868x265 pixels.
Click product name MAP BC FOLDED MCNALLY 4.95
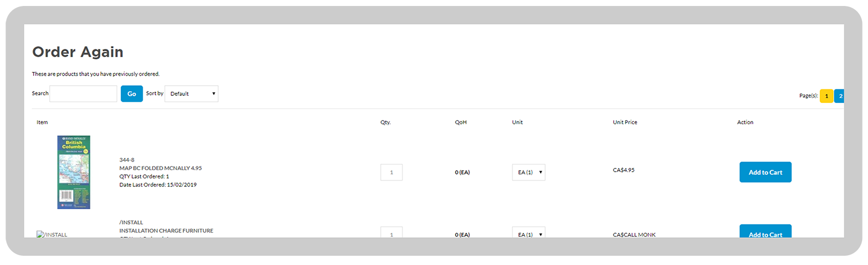pyautogui.click(x=161, y=168)
